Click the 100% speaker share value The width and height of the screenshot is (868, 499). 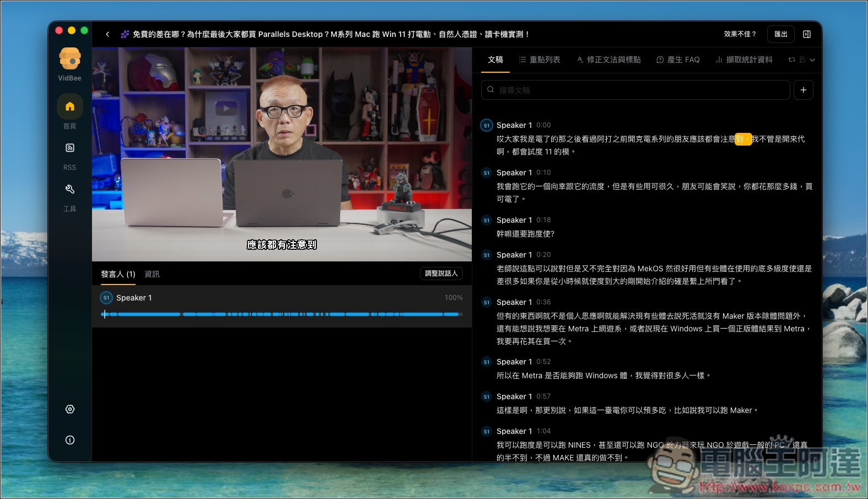pos(454,298)
